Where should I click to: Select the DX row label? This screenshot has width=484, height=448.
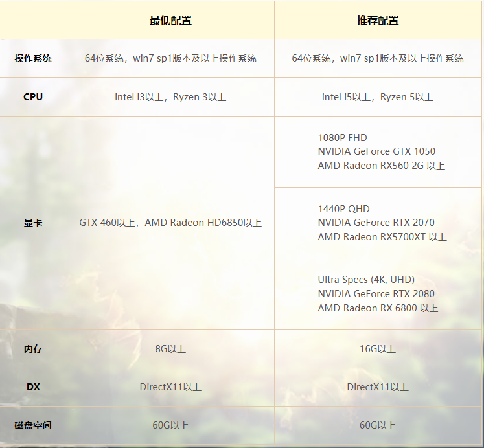33,387
